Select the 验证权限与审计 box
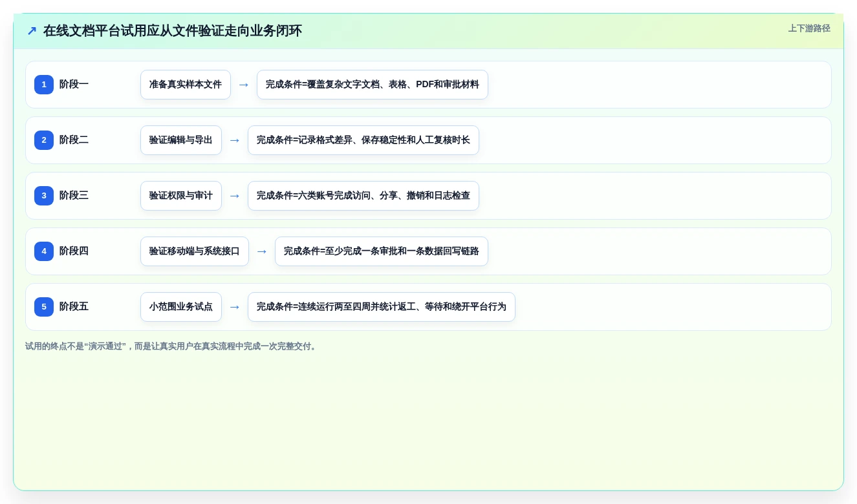 (x=181, y=196)
